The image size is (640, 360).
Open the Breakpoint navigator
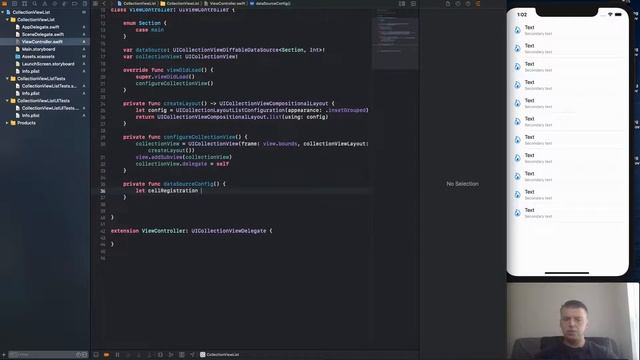pos(75,4)
